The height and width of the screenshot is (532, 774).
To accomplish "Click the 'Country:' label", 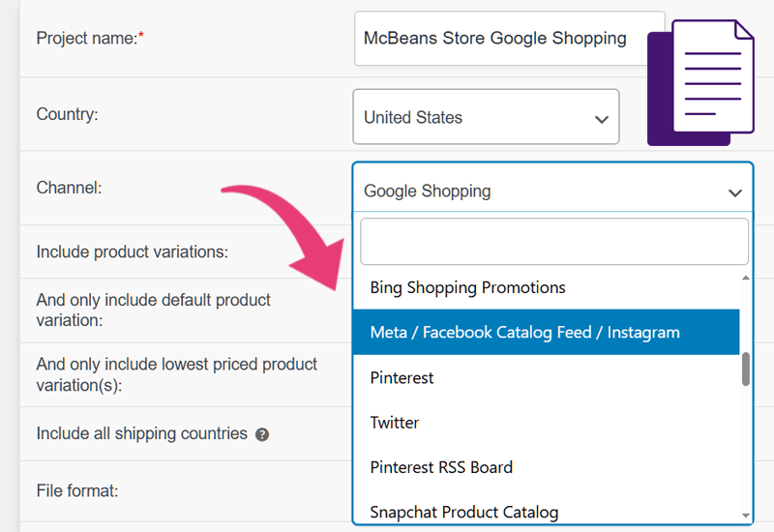I will (x=67, y=114).
